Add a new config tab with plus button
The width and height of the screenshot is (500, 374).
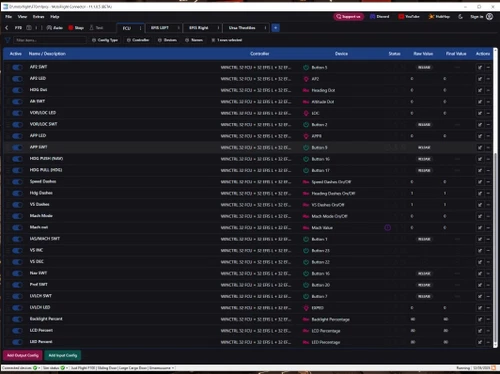276,28
